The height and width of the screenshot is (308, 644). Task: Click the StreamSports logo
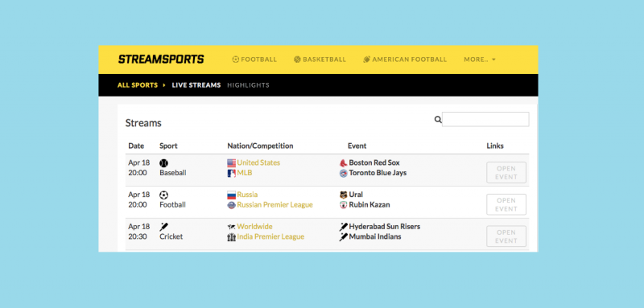161,60
